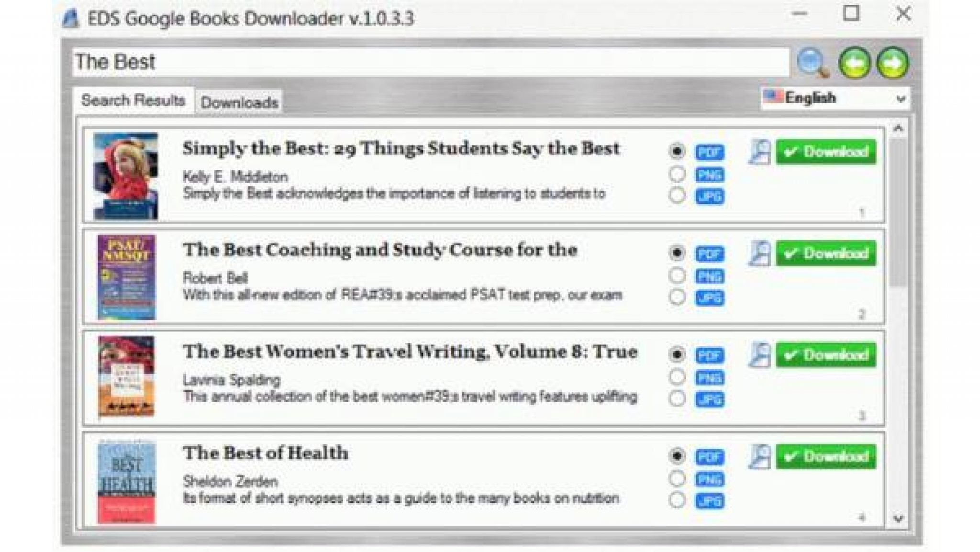Click the scrollbar down arrow
The width and height of the screenshot is (980, 552).
(898, 519)
